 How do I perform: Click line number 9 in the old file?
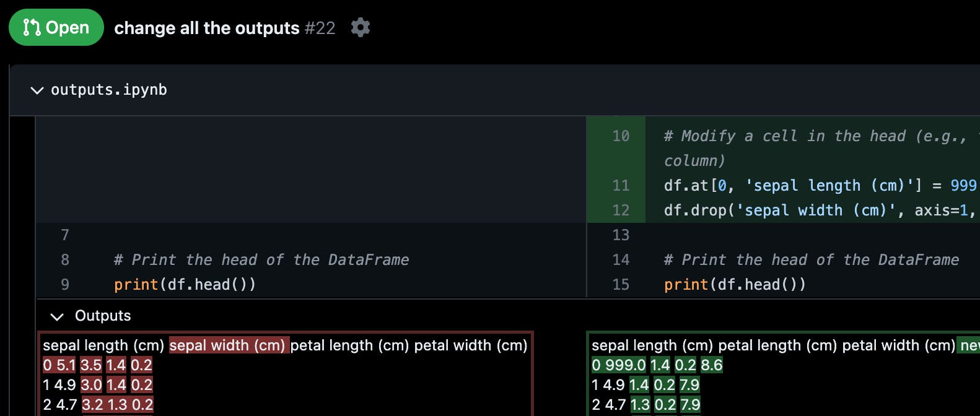click(65, 285)
